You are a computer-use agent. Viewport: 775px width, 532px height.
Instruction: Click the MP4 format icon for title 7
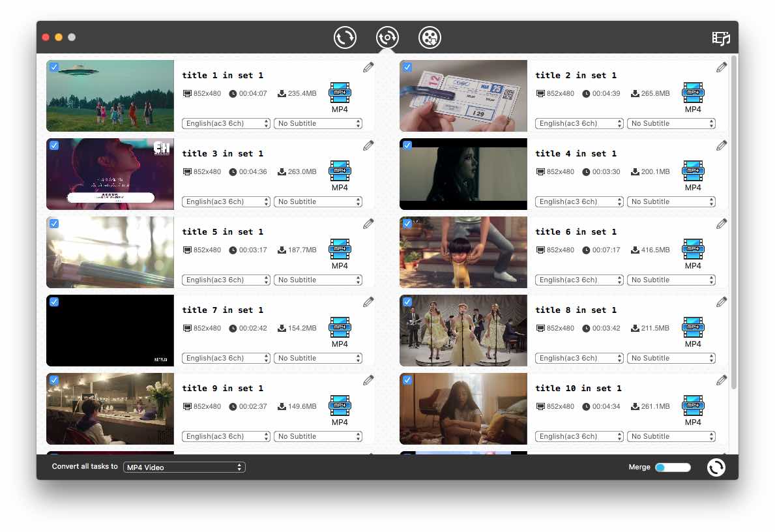(x=340, y=328)
